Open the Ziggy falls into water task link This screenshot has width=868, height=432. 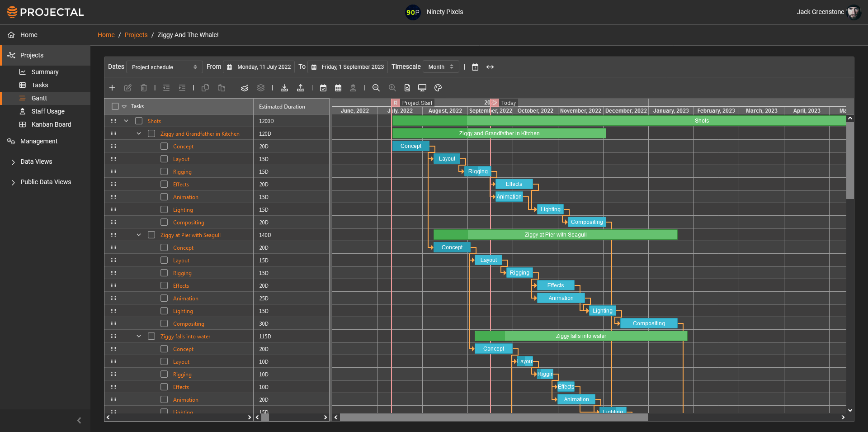pyautogui.click(x=185, y=337)
